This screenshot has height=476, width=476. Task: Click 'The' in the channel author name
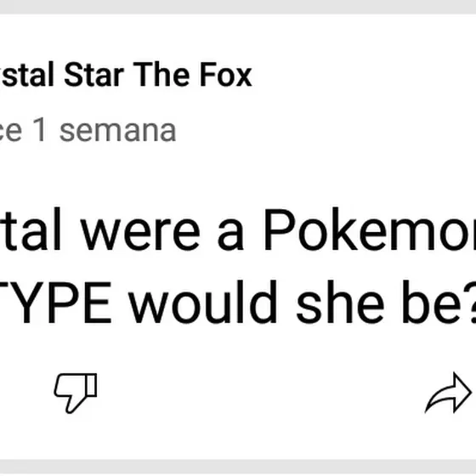161,75
